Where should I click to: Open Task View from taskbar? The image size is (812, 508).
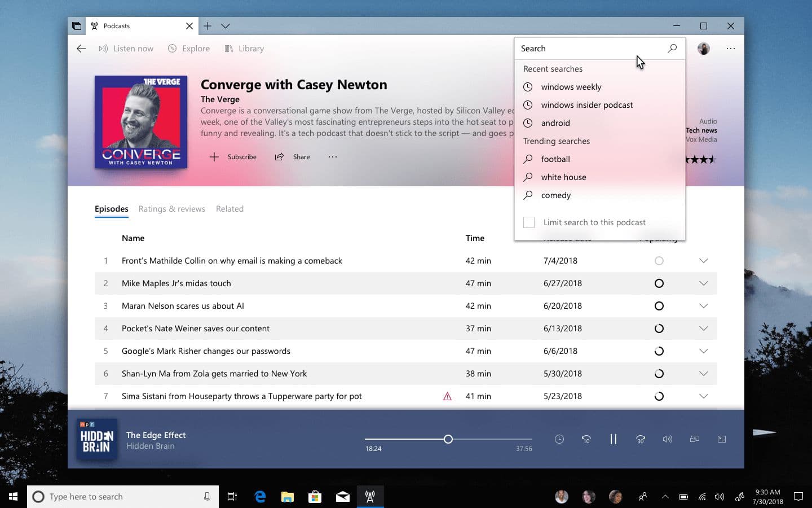point(232,497)
